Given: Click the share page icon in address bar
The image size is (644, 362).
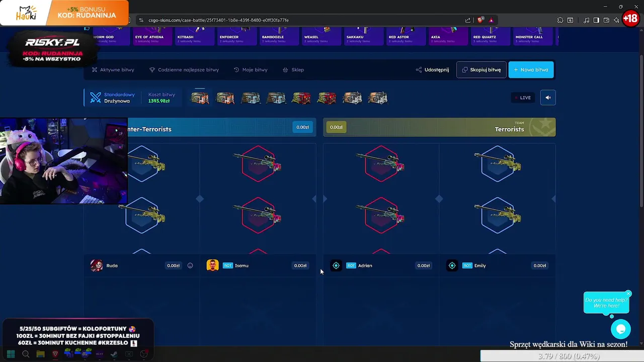Looking at the screenshot, I should [x=468, y=20].
